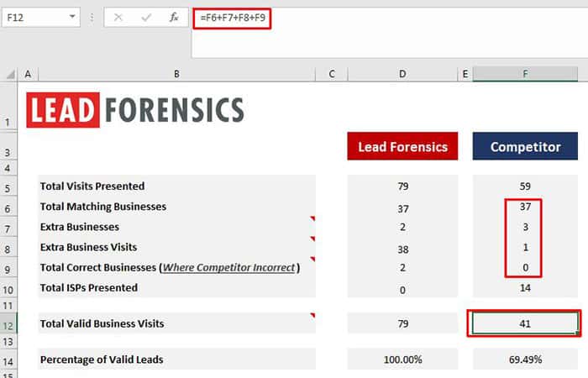Click Lead Forensics Extra Businesses value 2
Image resolution: width=588 pixels, height=378 pixels.
click(402, 227)
